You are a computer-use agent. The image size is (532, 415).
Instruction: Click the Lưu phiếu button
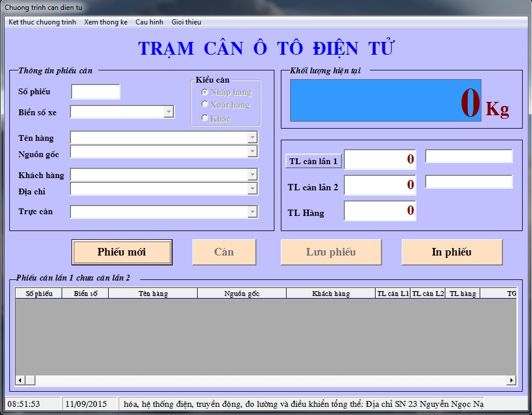click(x=331, y=252)
